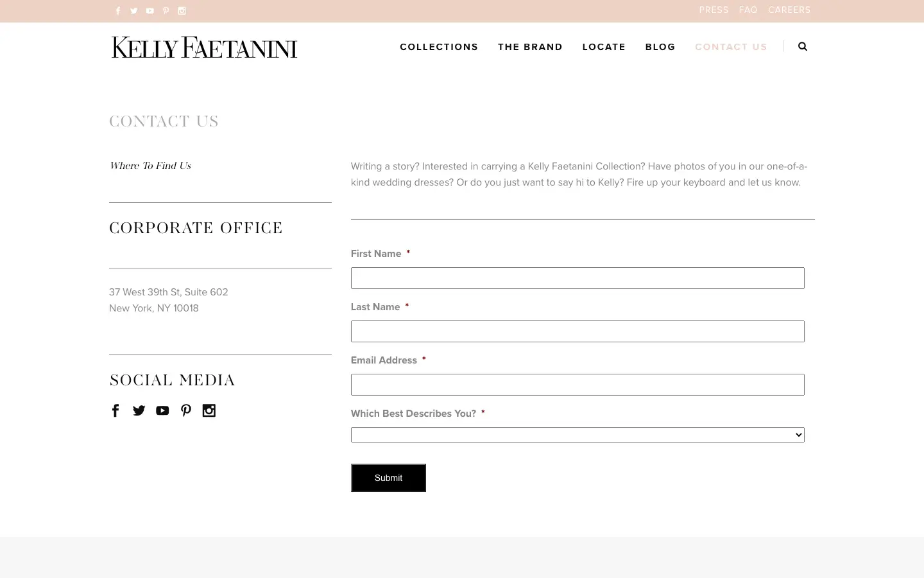924x578 pixels.
Task: Expand the Which Best Describes You dropdown
Action: [577, 435]
